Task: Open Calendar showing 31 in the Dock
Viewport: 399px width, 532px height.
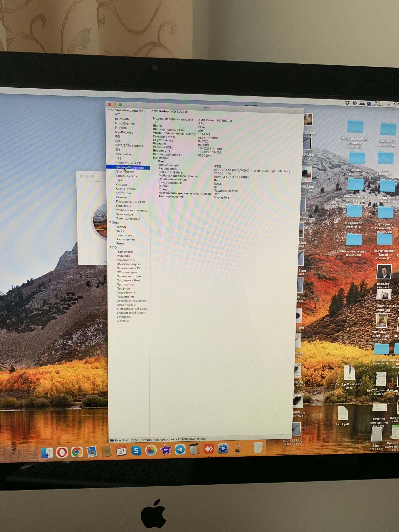Action: click(121, 451)
